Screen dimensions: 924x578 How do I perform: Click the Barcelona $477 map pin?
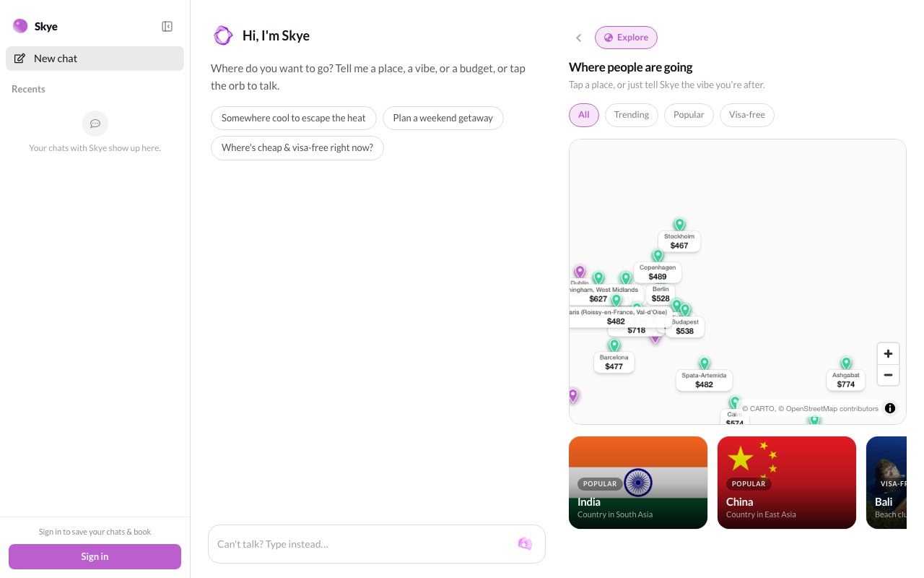click(x=614, y=357)
